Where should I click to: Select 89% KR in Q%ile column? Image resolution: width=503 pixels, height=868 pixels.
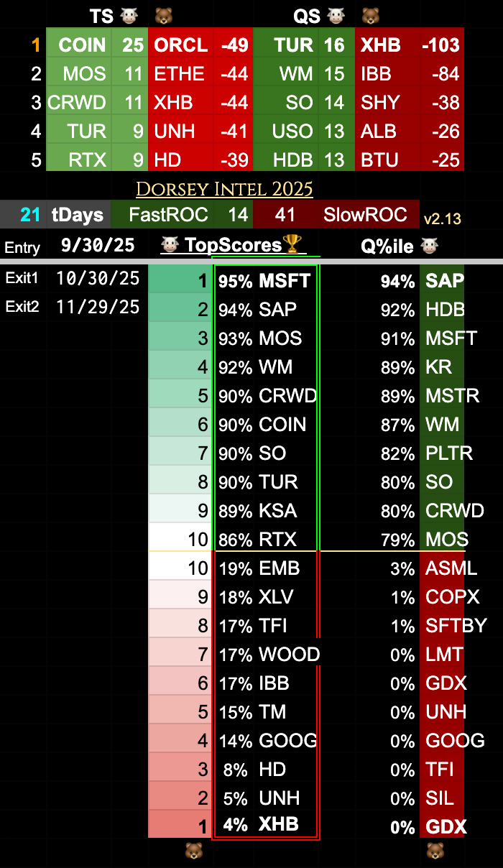[x=416, y=367]
